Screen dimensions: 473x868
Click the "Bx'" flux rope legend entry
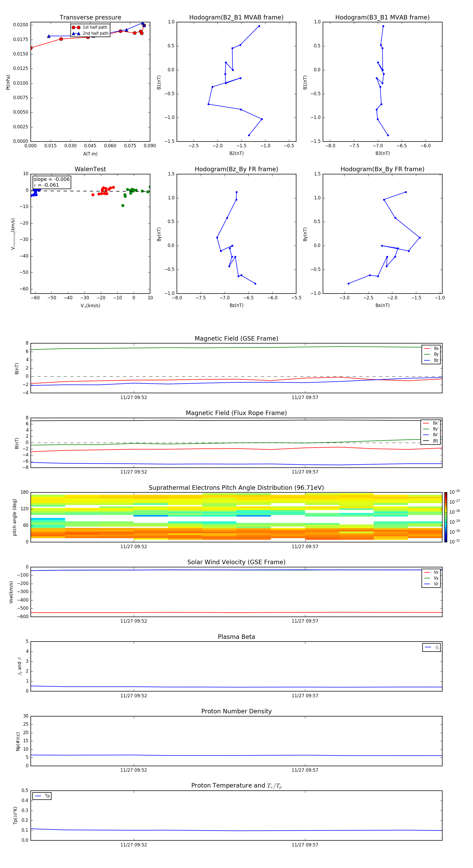pyautogui.click(x=431, y=423)
